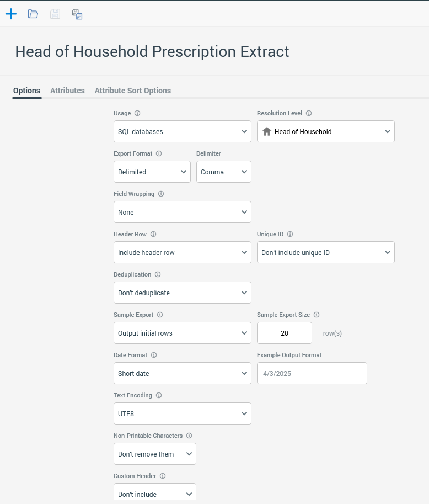
Task: Open the Attribute Sort Options tab
Action: click(x=132, y=91)
